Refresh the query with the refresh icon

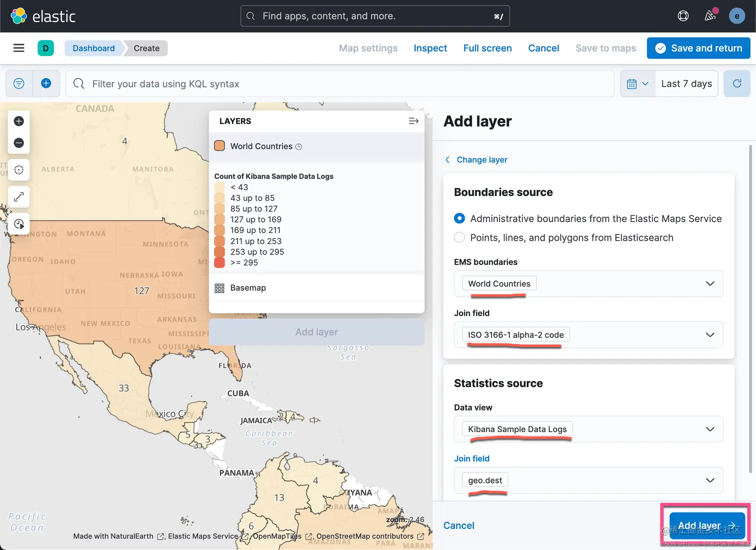point(737,83)
